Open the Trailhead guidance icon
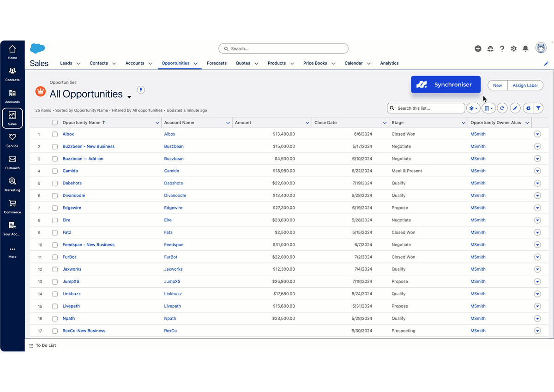Image resolution: width=554 pixels, height=392 pixels. click(x=490, y=48)
